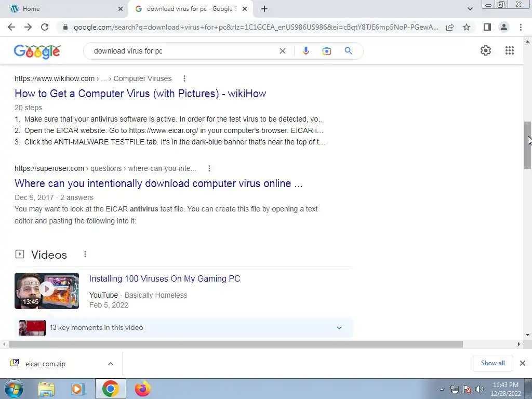Click the address bar URL
Screen dimensions: 532x399
[256, 27]
